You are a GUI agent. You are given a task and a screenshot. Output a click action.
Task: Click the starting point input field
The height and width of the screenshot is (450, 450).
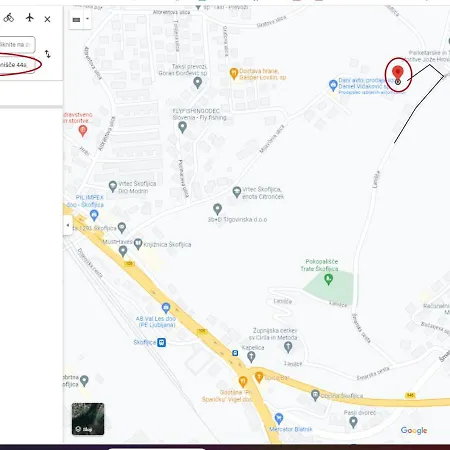(x=17, y=45)
